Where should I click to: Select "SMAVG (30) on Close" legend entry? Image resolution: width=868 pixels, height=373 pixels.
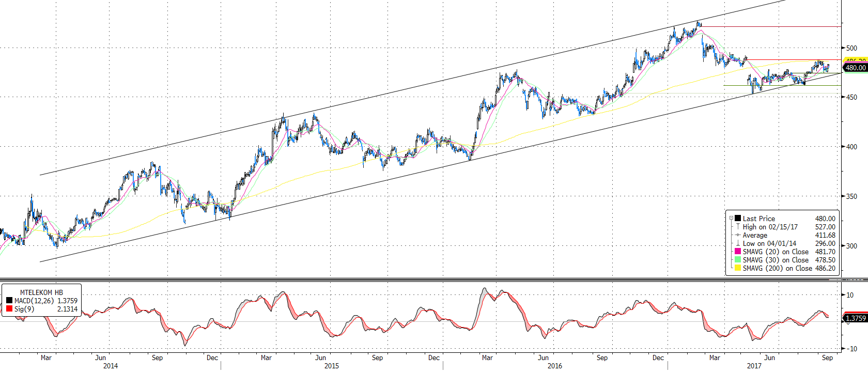[x=776, y=260]
